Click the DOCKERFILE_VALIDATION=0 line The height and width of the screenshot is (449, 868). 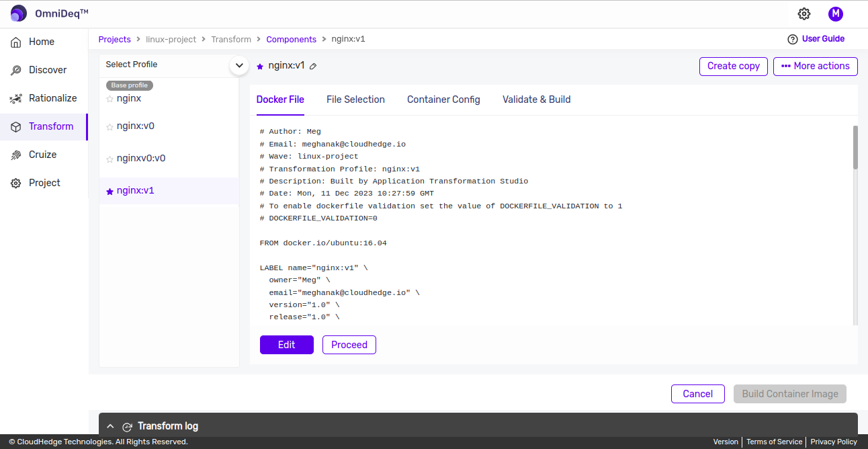318,218
